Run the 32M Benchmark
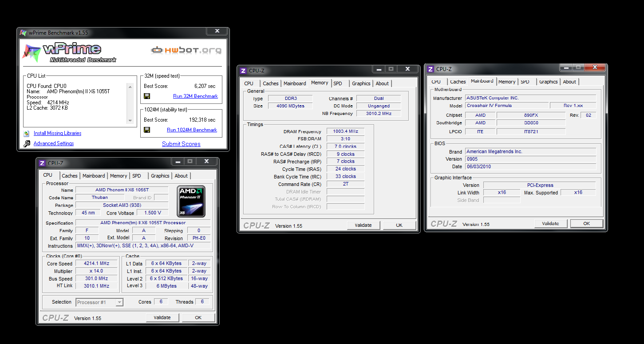 coord(195,96)
